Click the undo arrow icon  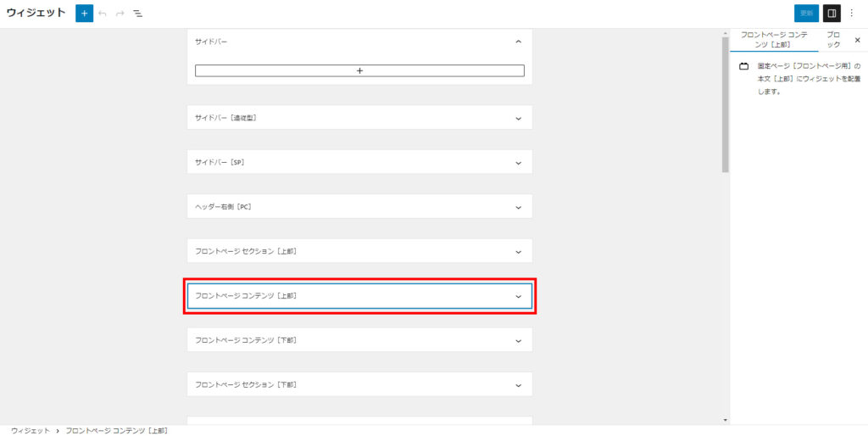(103, 14)
